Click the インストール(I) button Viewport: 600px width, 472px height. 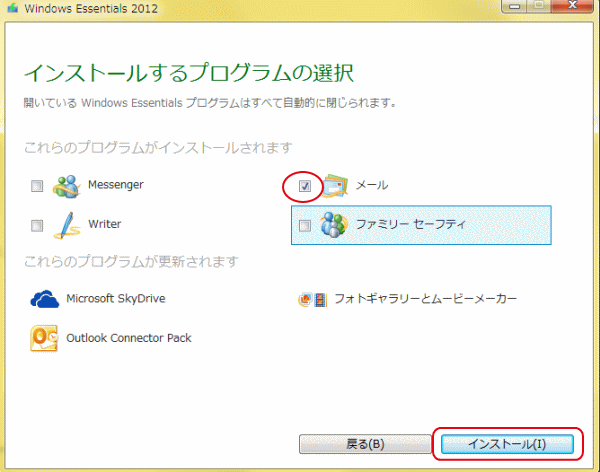[507, 444]
